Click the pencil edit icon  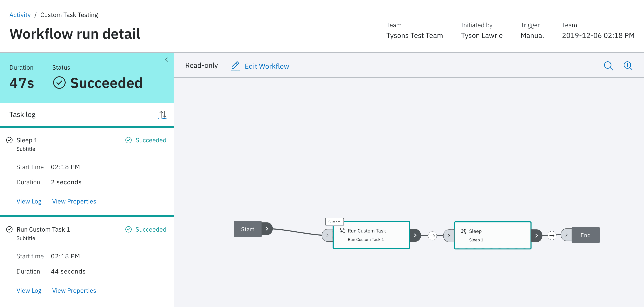(x=235, y=66)
